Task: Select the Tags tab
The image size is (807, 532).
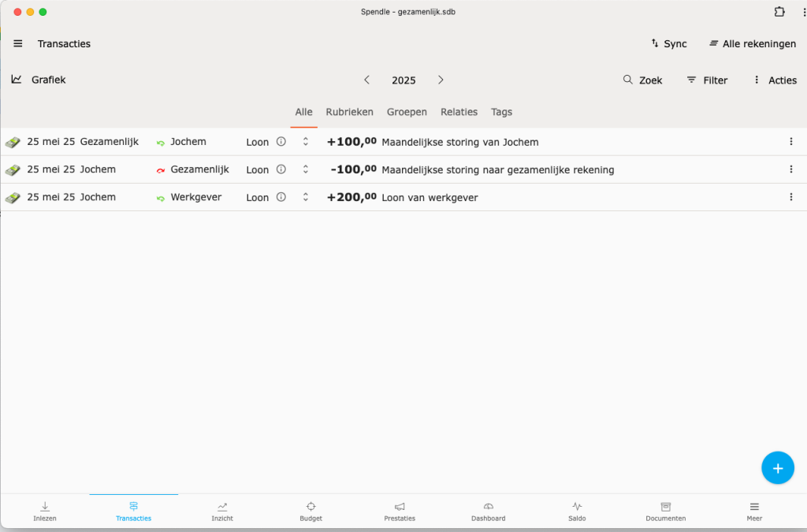Action: click(x=501, y=112)
